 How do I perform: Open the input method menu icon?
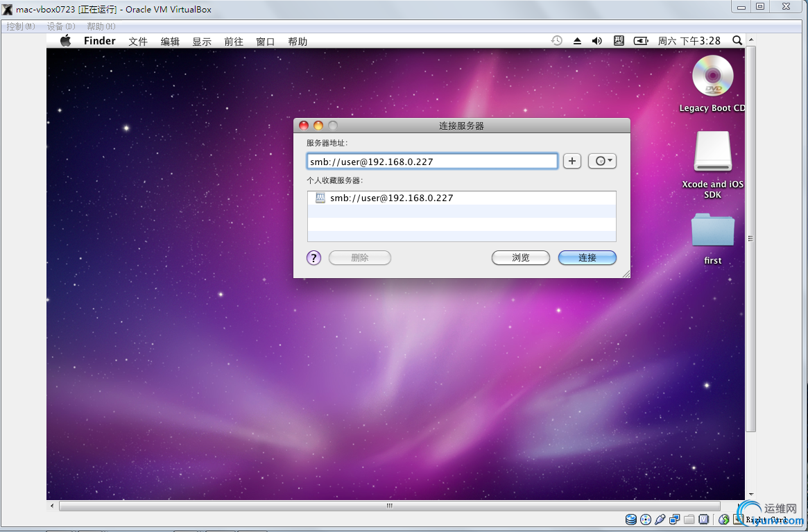point(619,41)
